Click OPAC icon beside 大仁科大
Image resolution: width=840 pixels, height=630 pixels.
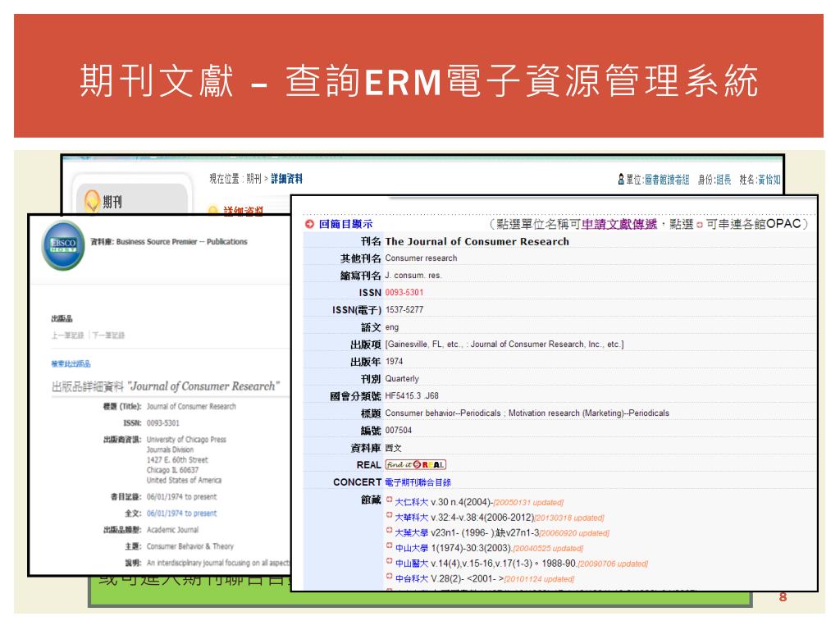click(x=390, y=500)
